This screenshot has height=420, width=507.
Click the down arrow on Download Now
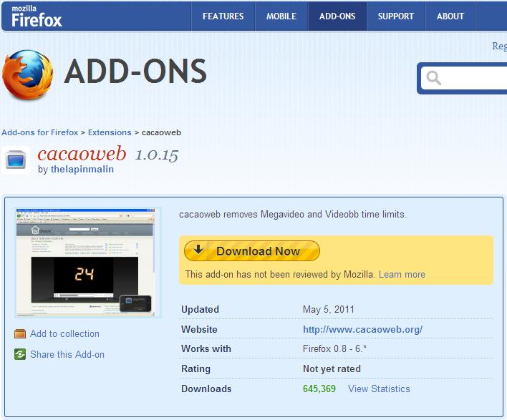(x=198, y=250)
